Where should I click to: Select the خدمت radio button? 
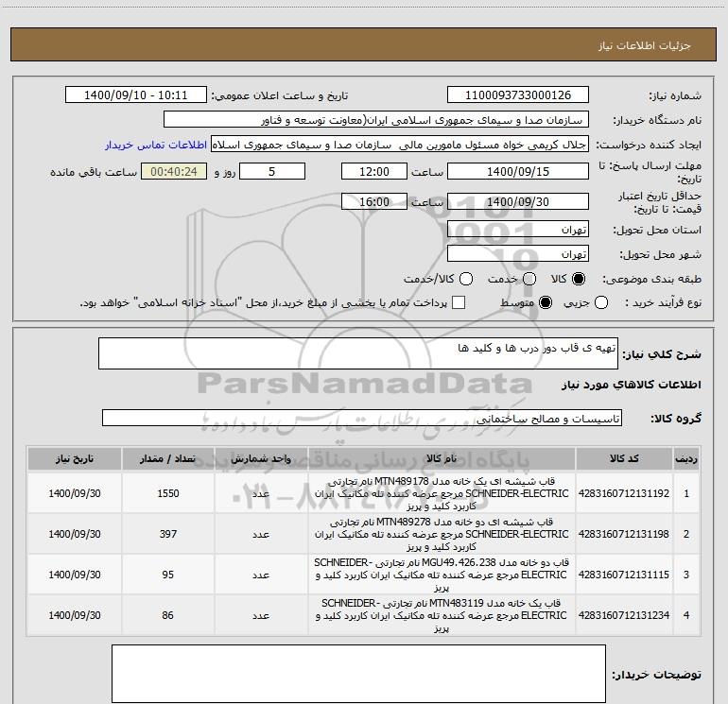tap(529, 279)
